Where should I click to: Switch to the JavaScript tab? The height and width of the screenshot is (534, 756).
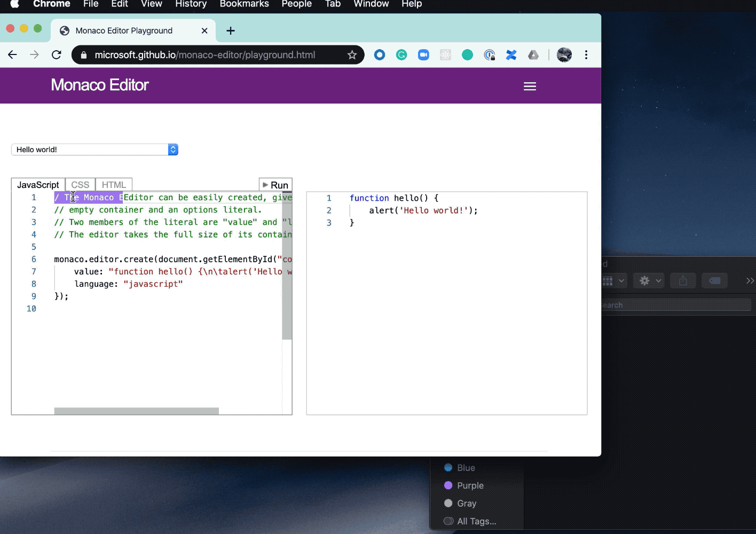[x=38, y=185]
